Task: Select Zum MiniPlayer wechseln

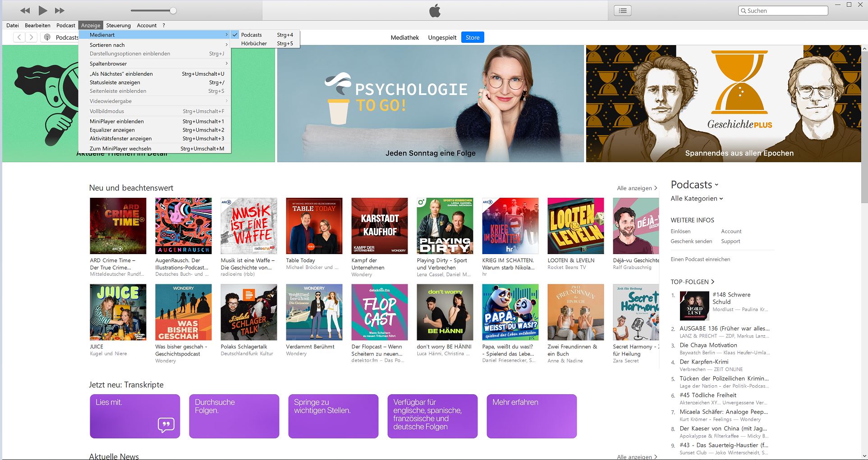Action: [155, 148]
